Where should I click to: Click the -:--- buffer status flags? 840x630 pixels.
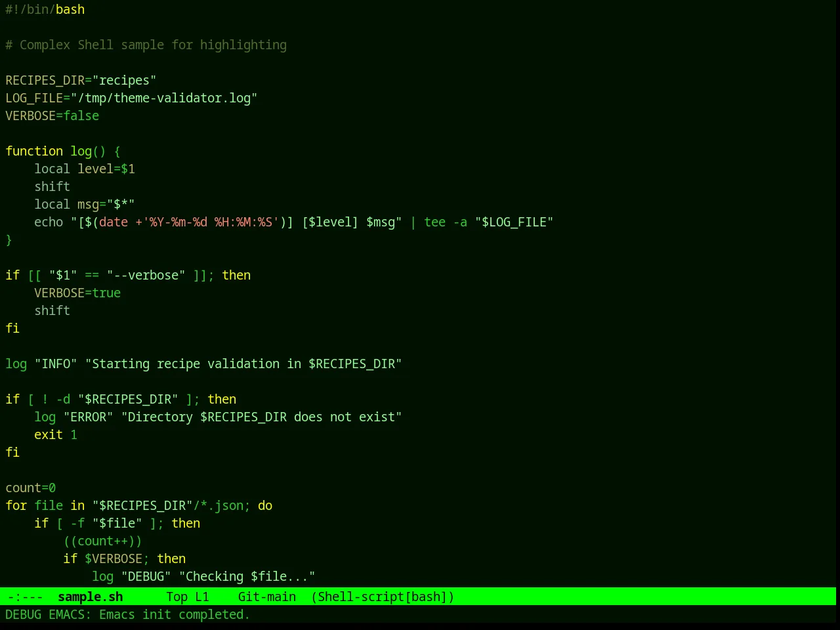pyautogui.click(x=26, y=597)
